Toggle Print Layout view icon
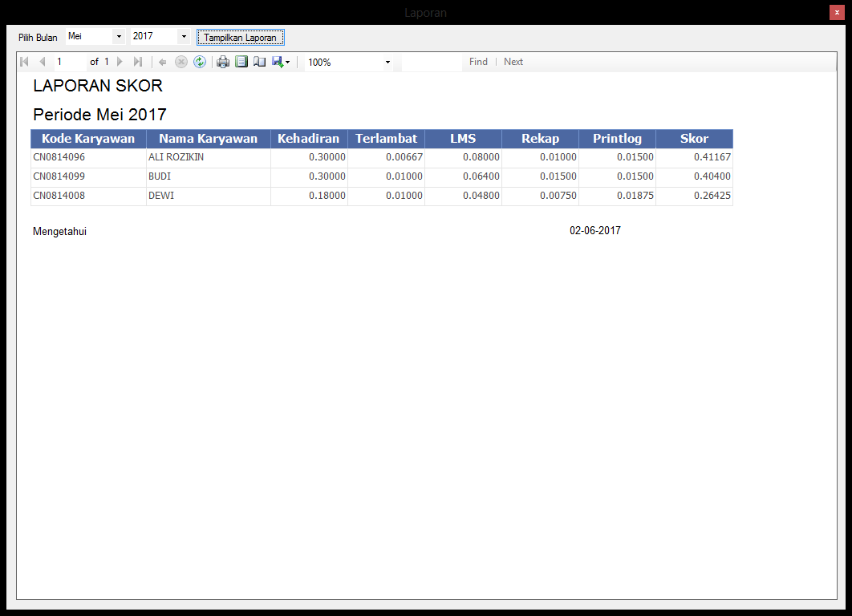Screen dimensions: 852x616 tap(241, 62)
